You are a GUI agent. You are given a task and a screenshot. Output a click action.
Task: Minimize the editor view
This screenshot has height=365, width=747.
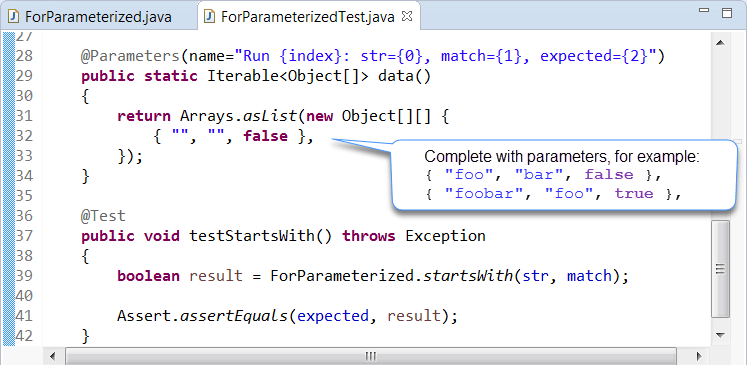704,10
